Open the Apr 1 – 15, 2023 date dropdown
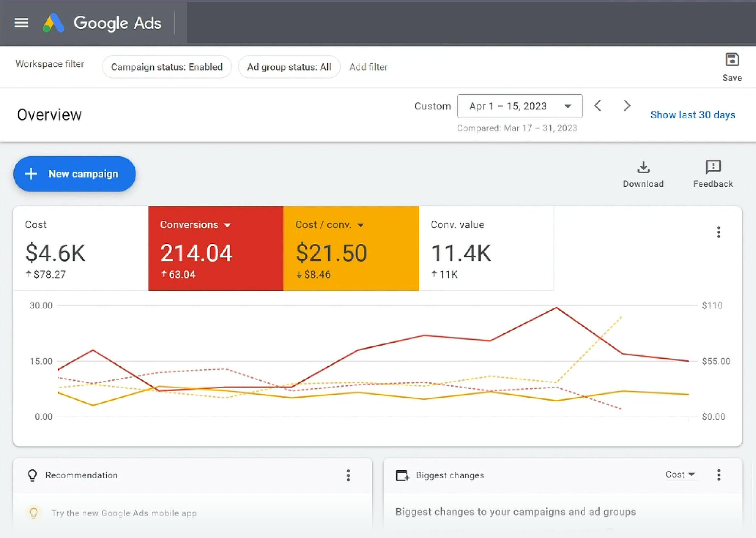756x538 pixels. (x=519, y=106)
